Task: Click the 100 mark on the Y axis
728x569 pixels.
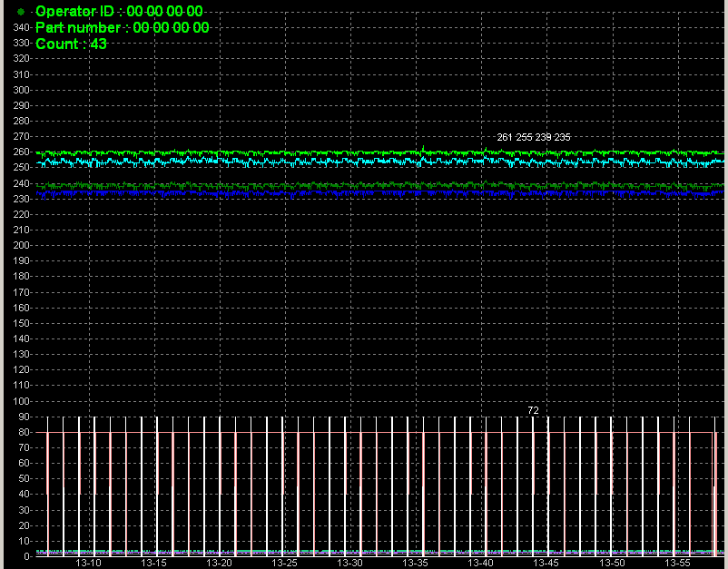Action: tap(22, 401)
